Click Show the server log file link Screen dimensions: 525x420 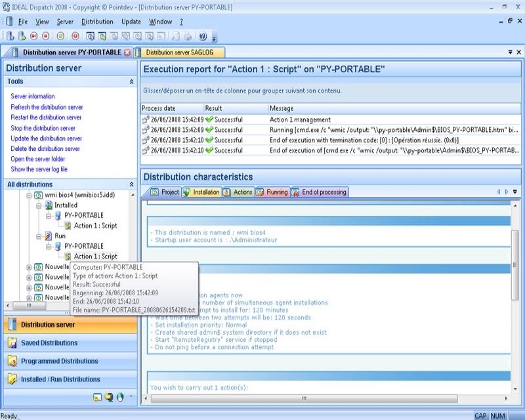(39, 169)
